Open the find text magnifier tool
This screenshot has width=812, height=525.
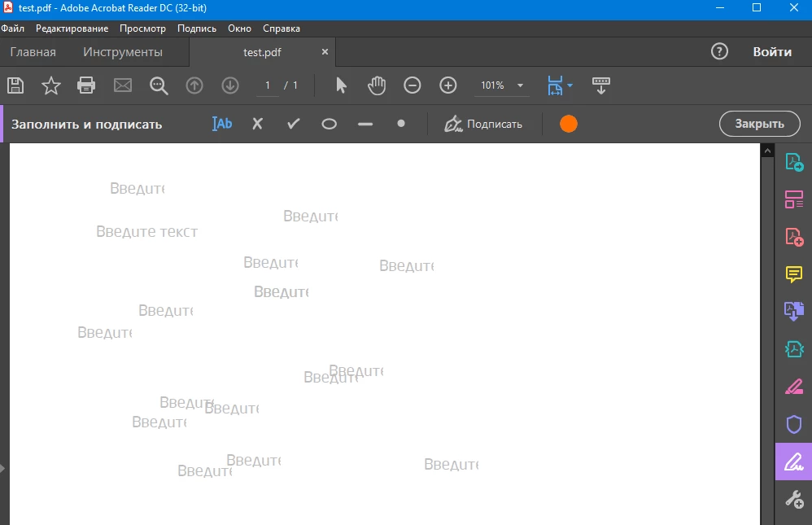[159, 85]
